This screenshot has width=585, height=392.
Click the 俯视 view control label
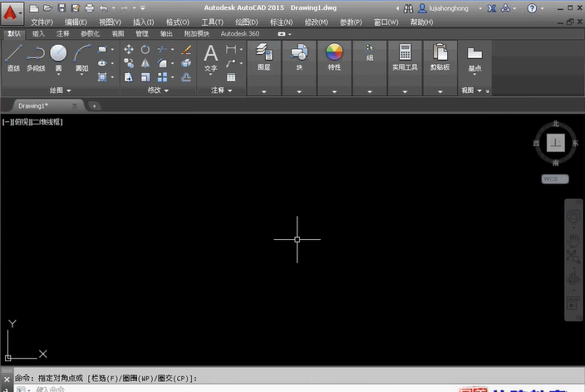click(22, 122)
